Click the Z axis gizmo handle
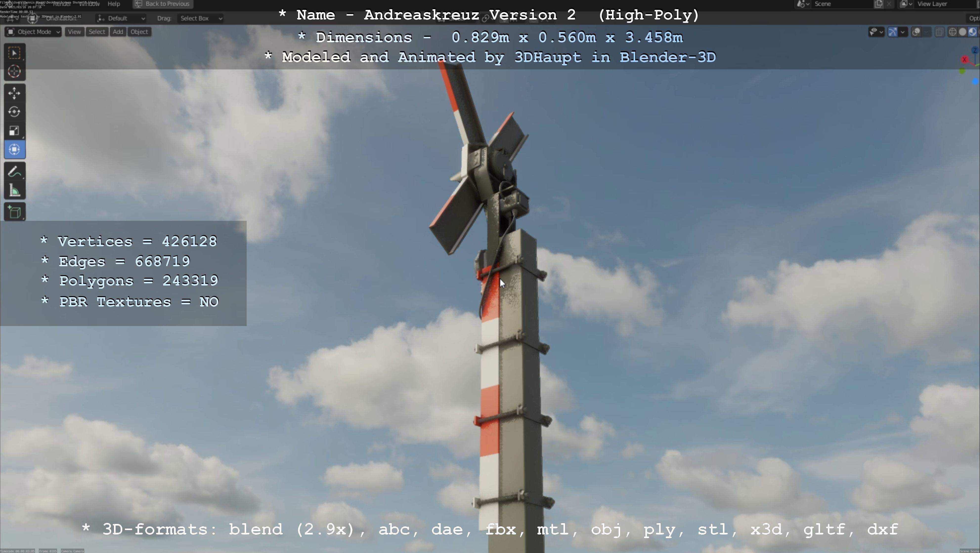 pos(975,51)
